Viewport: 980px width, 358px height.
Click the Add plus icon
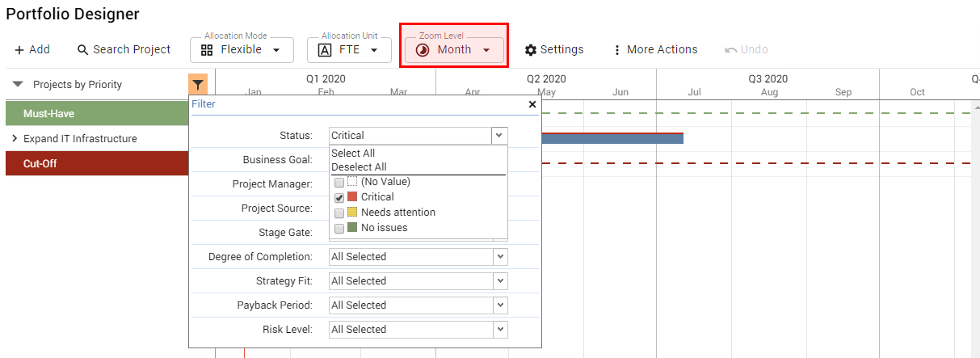pyautogui.click(x=19, y=50)
